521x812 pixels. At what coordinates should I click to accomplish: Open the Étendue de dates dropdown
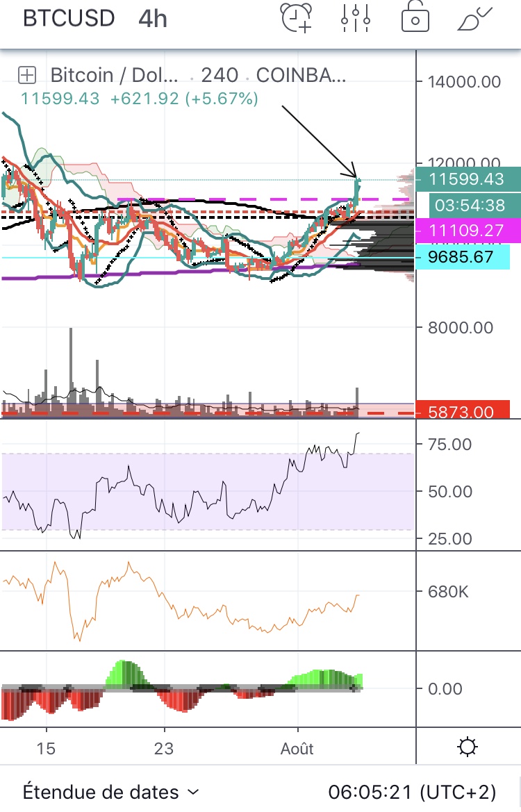[x=111, y=792]
